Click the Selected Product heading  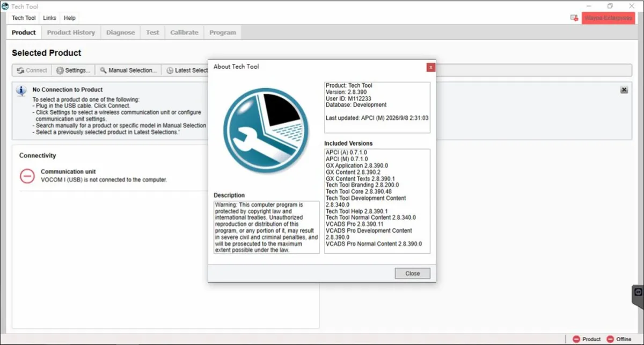click(47, 53)
